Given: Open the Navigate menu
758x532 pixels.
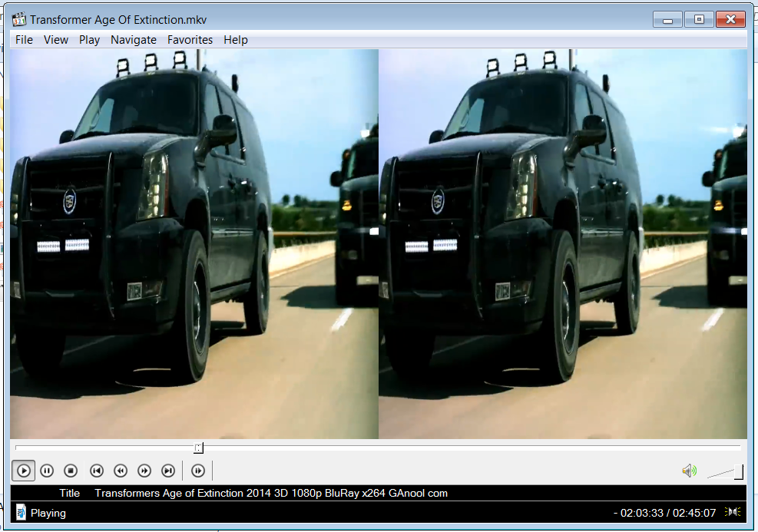Looking at the screenshot, I should tap(134, 40).
